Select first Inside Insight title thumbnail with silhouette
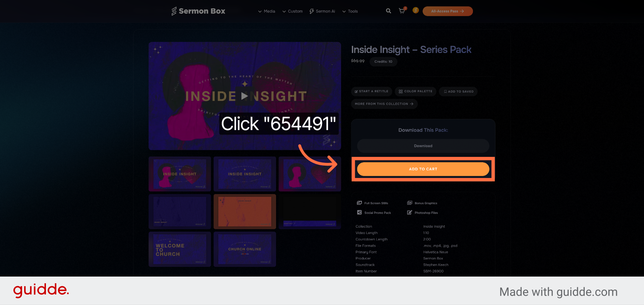 coord(180,174)
